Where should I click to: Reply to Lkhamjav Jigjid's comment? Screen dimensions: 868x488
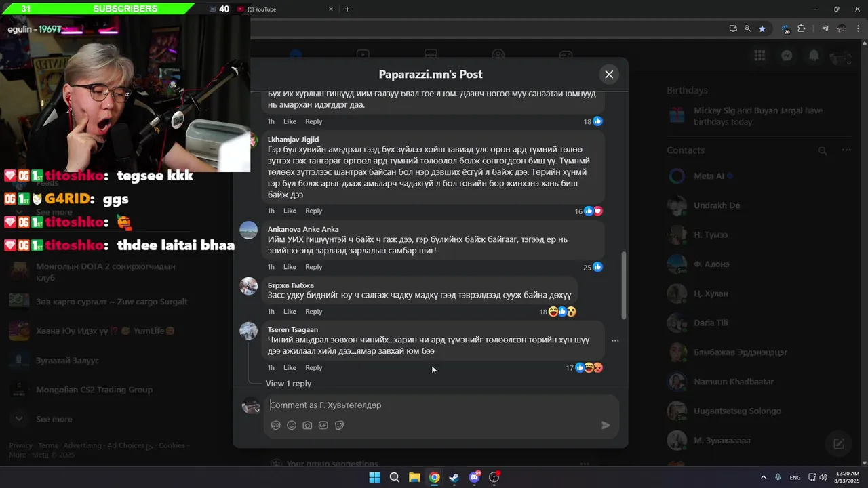[313, 211]
